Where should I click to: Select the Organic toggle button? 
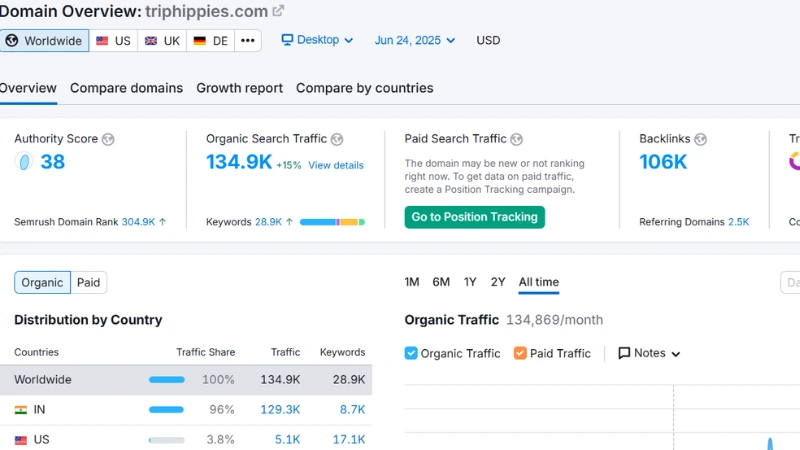click(x=42, y=283)
